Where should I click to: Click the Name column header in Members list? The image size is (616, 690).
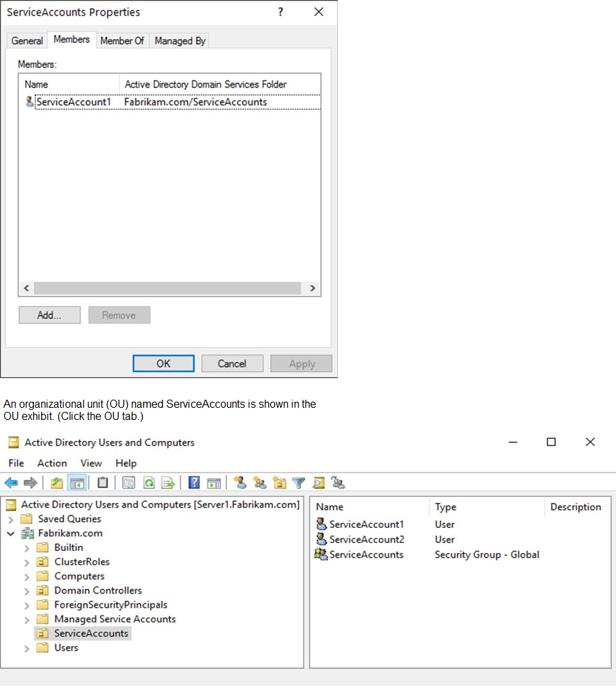[x=70, y=84]
